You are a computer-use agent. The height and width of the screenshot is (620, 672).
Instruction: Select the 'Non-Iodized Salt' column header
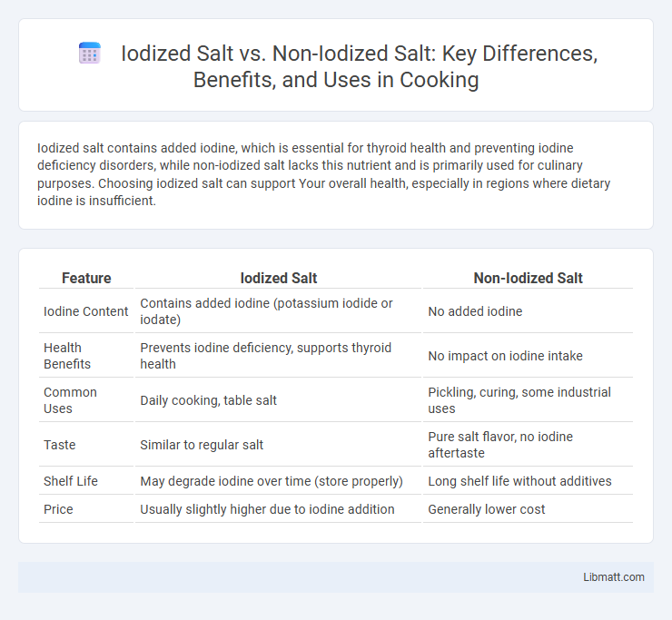pyautogui.click(x=528, y=278)
